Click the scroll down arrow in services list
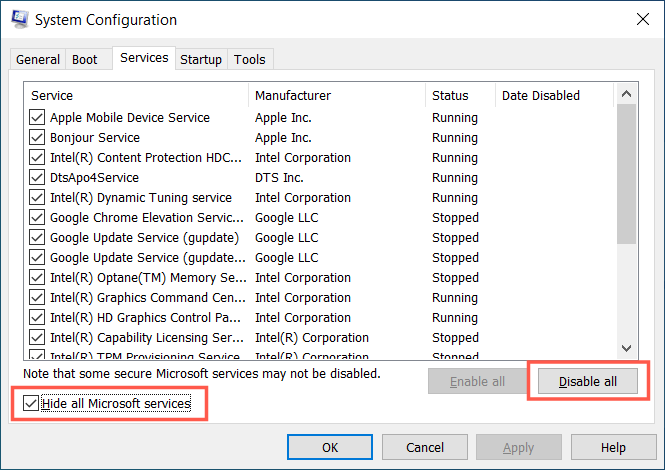 click(x=627, y=347)
